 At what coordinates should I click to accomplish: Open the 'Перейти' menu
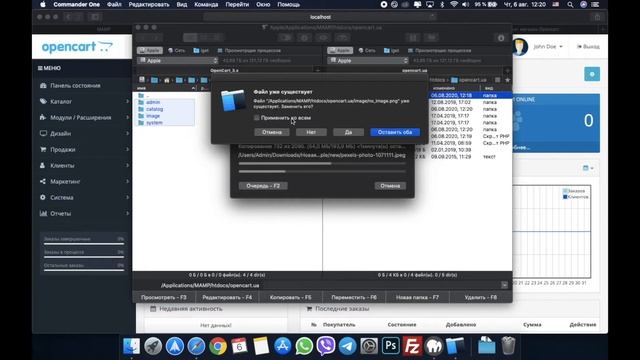[237, 4]
